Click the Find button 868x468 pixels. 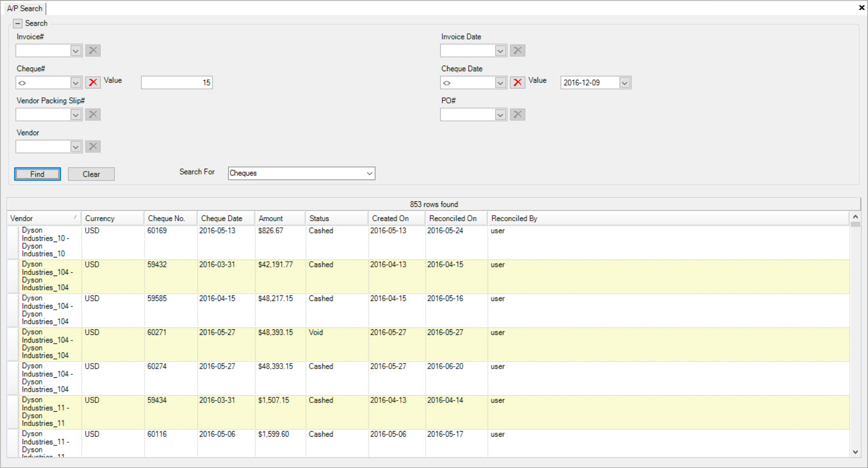click(37, 174)
